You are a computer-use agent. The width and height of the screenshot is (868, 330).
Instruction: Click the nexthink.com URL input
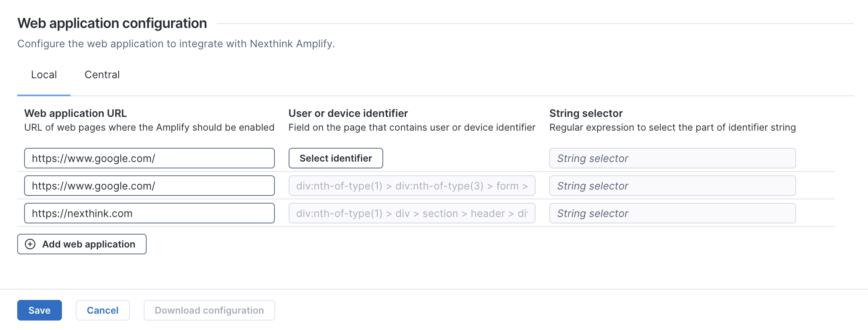tap(149, 213)
